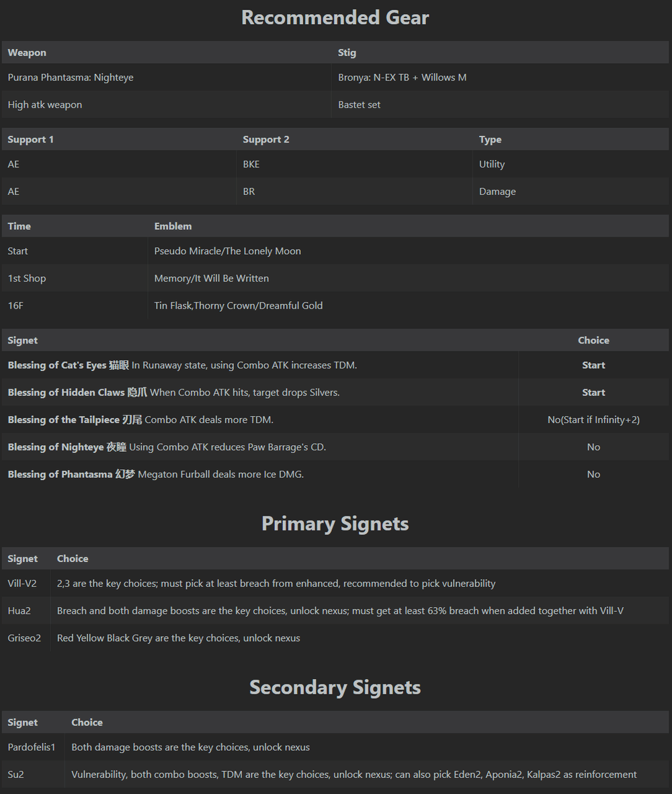Click the No(Start if Infinity+2) choice cell
This screenshot has width=672, height=794.
pos(593,420)
